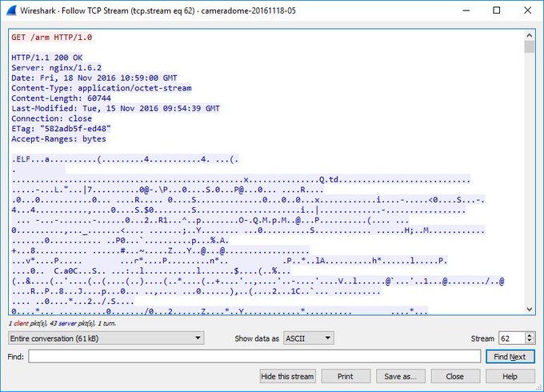Click Hide this stream button
544x392 pixels.
(288, 376)
